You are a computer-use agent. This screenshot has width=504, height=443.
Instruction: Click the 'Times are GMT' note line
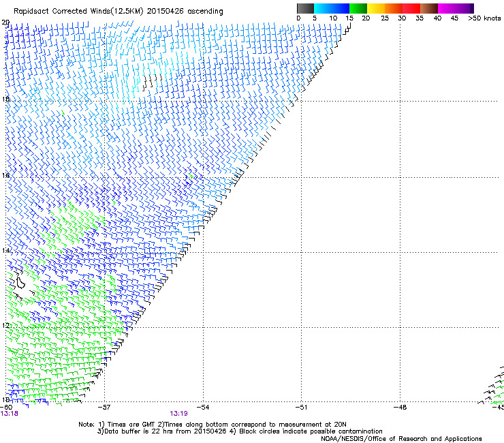212,425
